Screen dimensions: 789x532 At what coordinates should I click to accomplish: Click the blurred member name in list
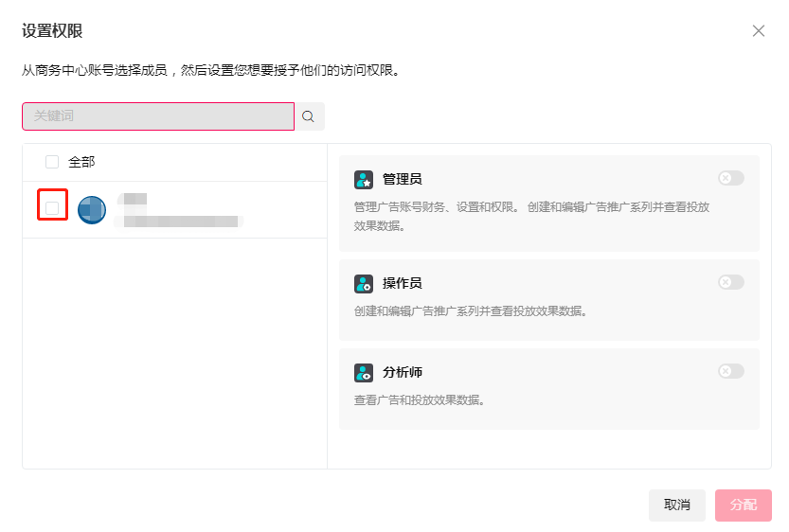pyautogui.click(x=133, y=200)
